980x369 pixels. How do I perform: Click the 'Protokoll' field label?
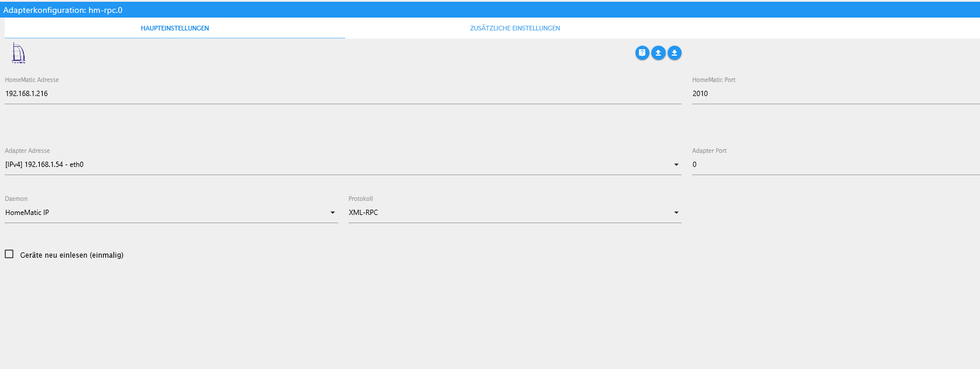(361, 199)
